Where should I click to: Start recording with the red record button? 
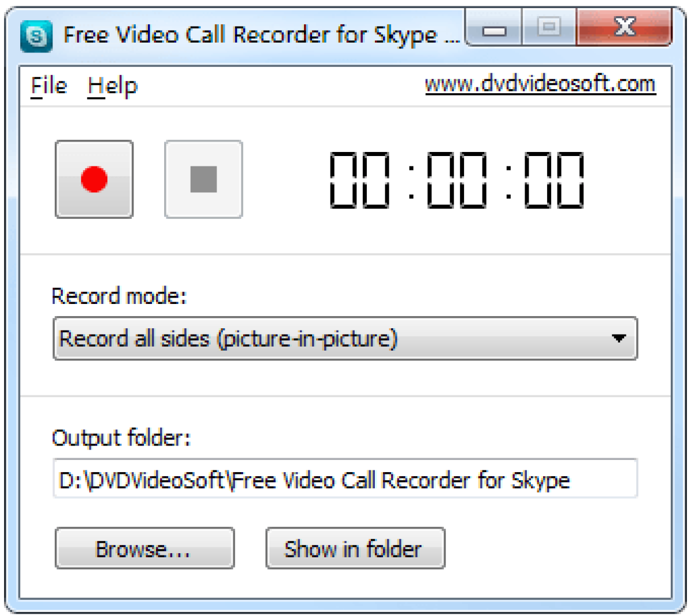coord(94,179)
